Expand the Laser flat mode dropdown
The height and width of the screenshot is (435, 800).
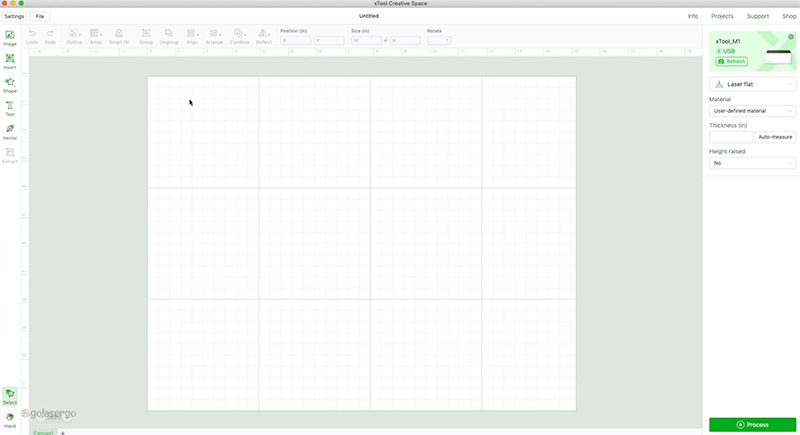753,85
